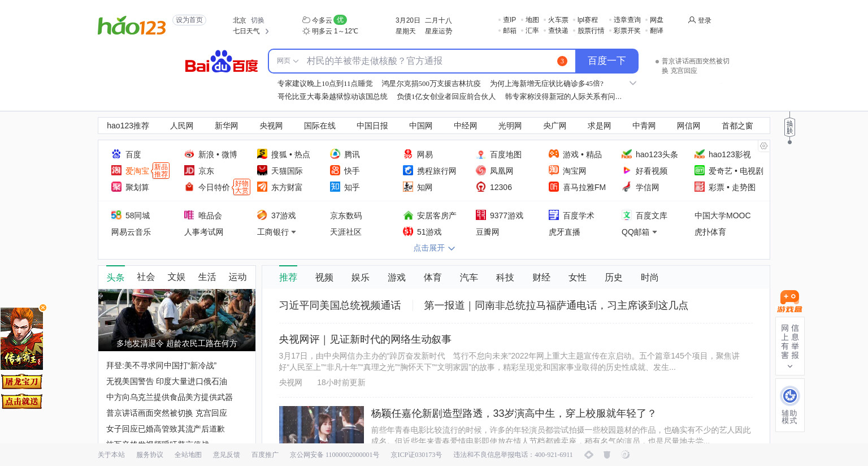Open the site grid settings gear
The width and height of the screenshot is (868, 466).
(763, 146)
